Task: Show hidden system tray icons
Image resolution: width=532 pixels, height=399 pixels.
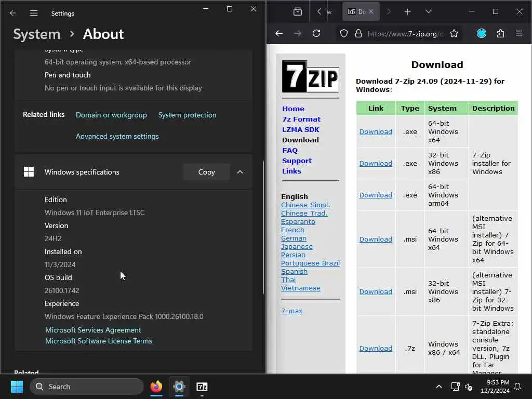Action: coord(438,387)
